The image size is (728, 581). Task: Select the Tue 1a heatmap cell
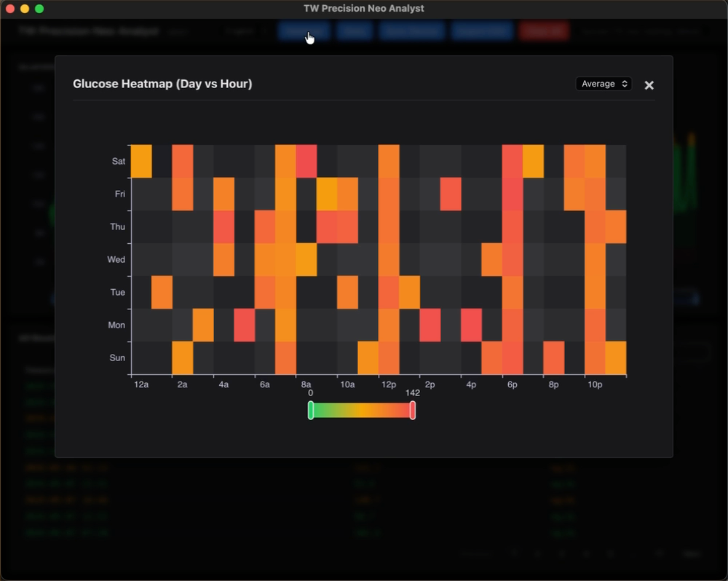click(162, 292)
